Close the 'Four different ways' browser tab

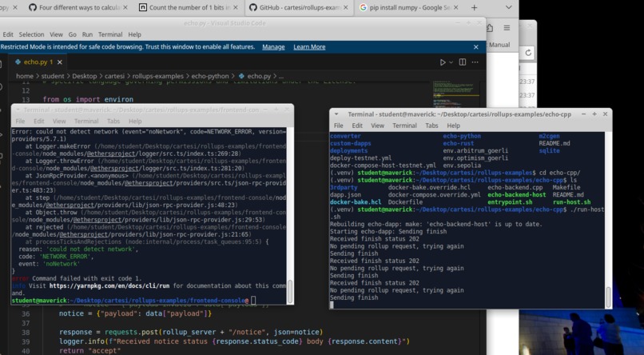[x=125, y=7]
